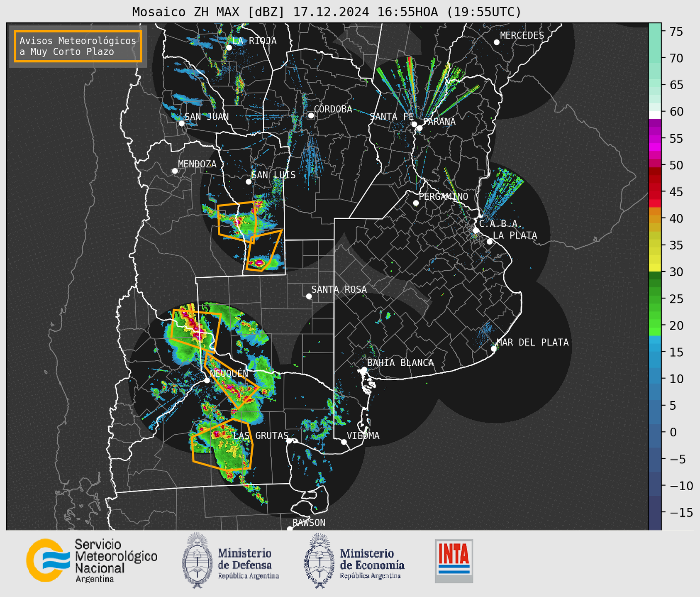Click the white dot marking Mercedes

(x=496, y=42)
